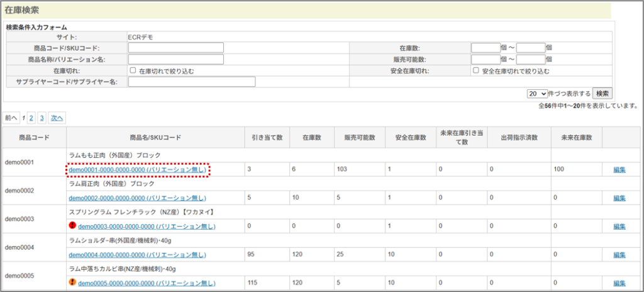Click the orange warning icon beside demo0005 SKU
This screenshot has width=644, height=292.
click(72, 283)
